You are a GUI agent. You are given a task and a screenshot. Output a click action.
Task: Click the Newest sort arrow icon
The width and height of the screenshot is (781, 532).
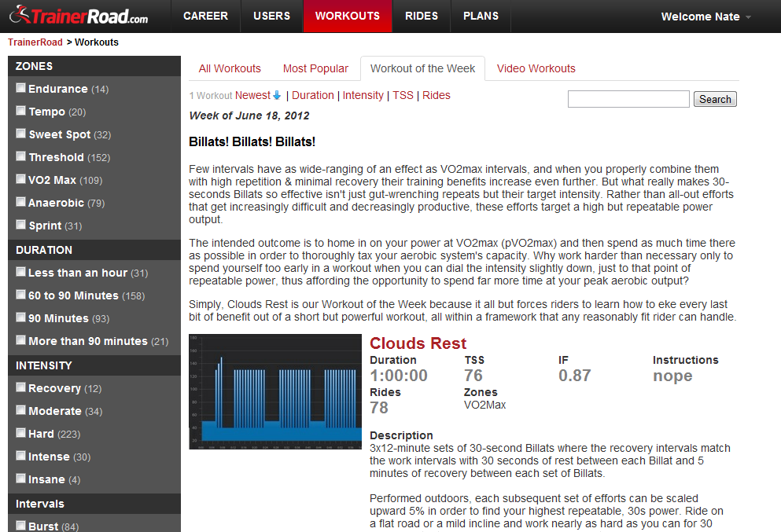(277, 95)
